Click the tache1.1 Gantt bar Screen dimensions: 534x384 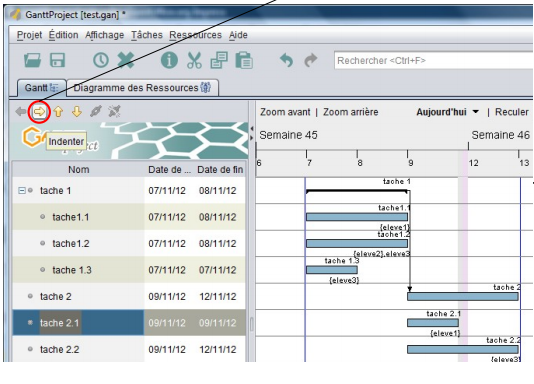[357, 217]
